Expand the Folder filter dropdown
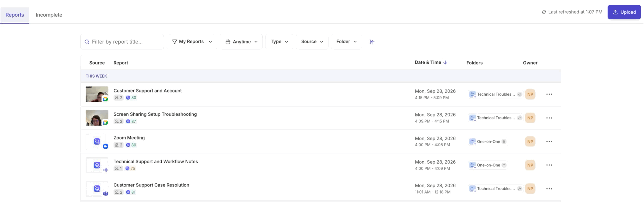Screen dimensions: 644x202 pyautogui.click(x=346, y=42)
